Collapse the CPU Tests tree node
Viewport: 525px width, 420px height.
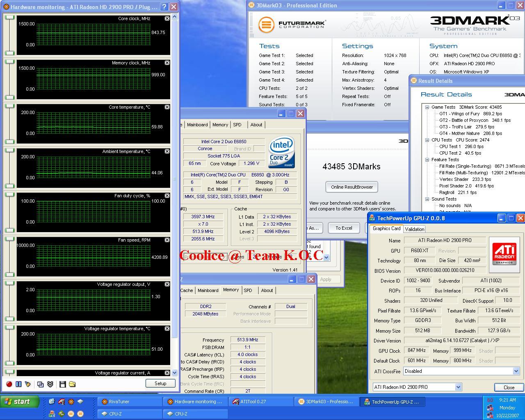(x=427, y=140)
